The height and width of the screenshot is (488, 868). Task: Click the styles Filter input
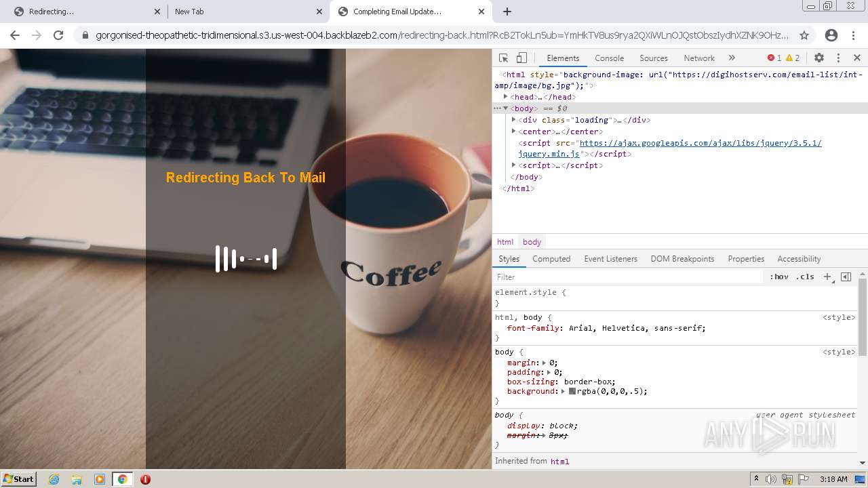pos(628,277)
